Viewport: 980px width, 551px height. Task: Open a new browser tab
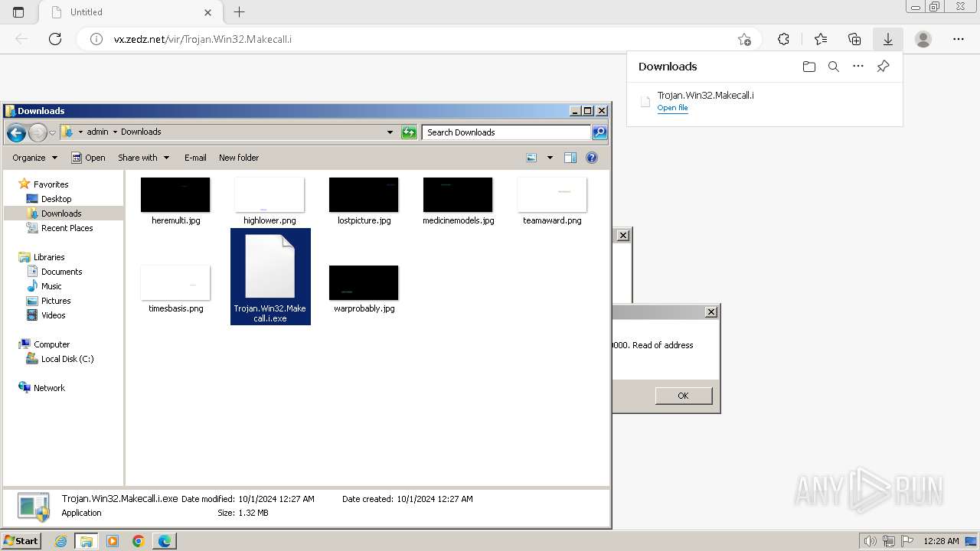point(239,12)
